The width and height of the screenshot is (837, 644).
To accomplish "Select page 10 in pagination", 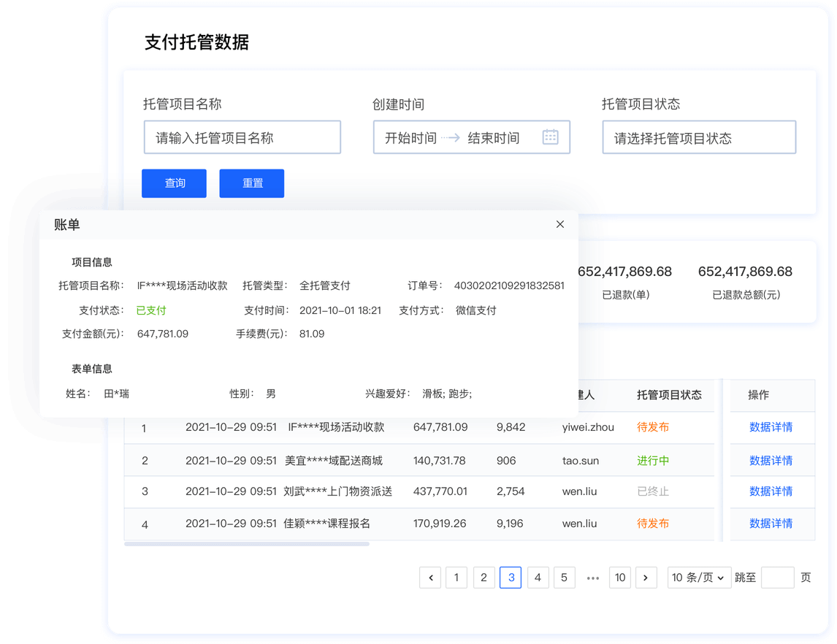I will [x=619, y=578].
